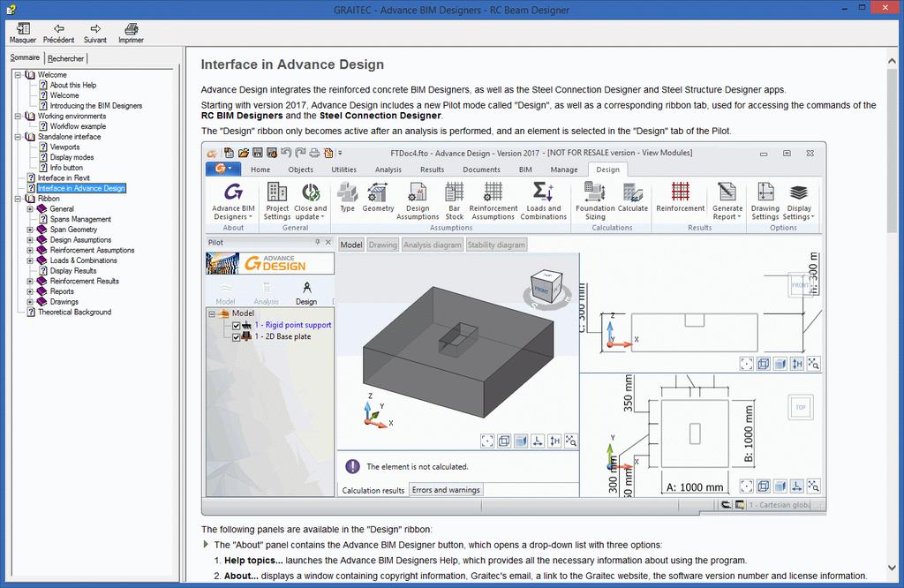
Task: Open Project Settings in ribbon
Action: tap(276, 192)
